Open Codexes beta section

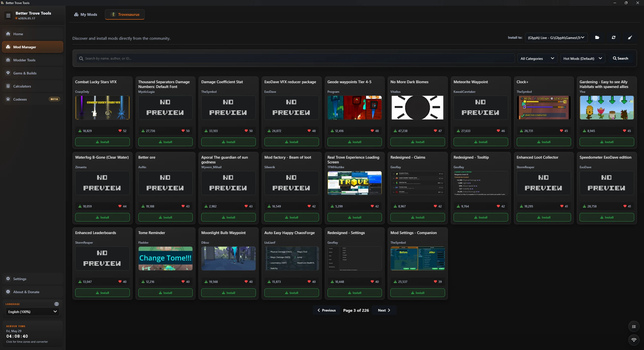point(32,99)
